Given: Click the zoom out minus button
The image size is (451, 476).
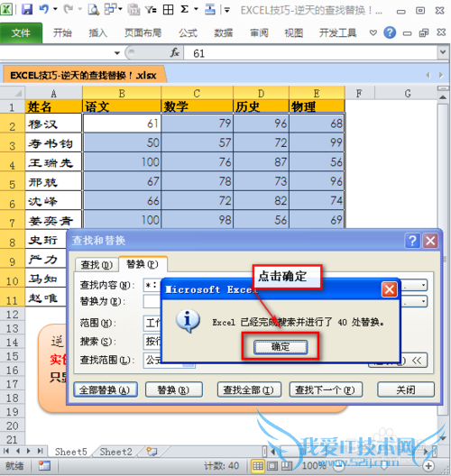Looking at the screenshot, I should click(339, 466).
